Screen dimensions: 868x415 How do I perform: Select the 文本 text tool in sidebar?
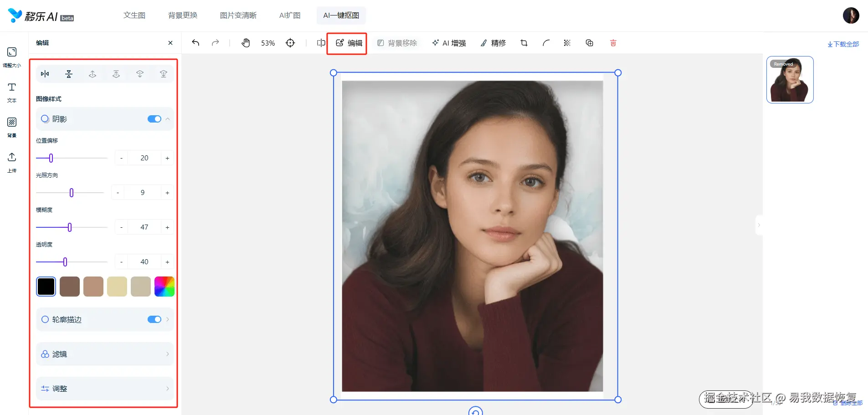point(12,92)
